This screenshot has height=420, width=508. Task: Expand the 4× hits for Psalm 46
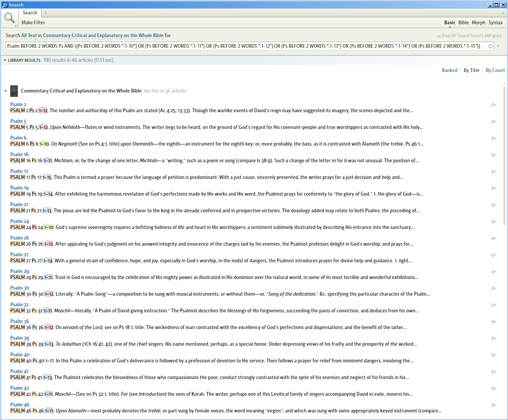494,405
